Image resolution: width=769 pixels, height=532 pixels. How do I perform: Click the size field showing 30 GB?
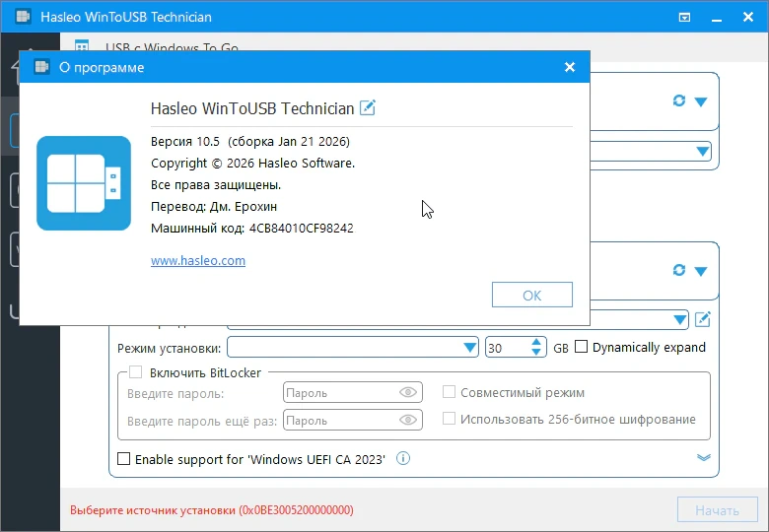coord(507,348)
